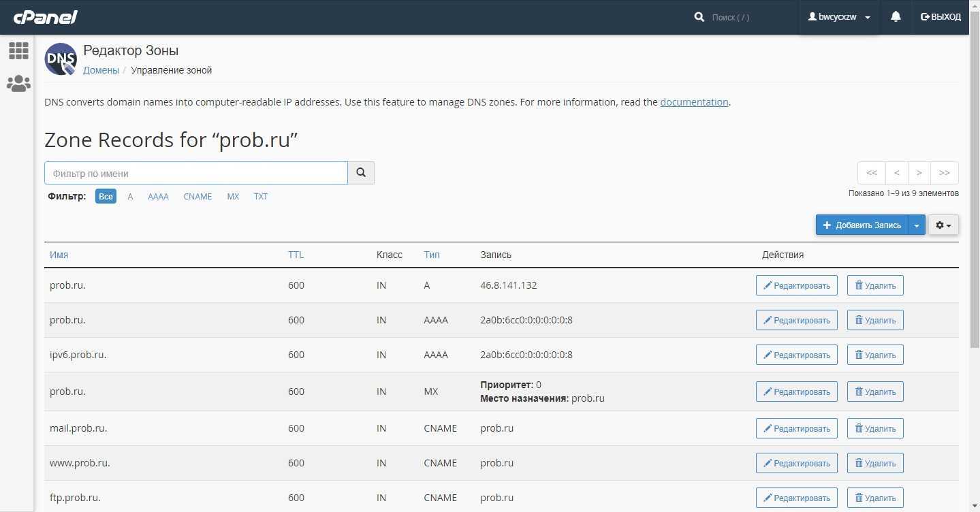
Task: Open the apps grid sidebar icon
Action: [x=18, y=50]
